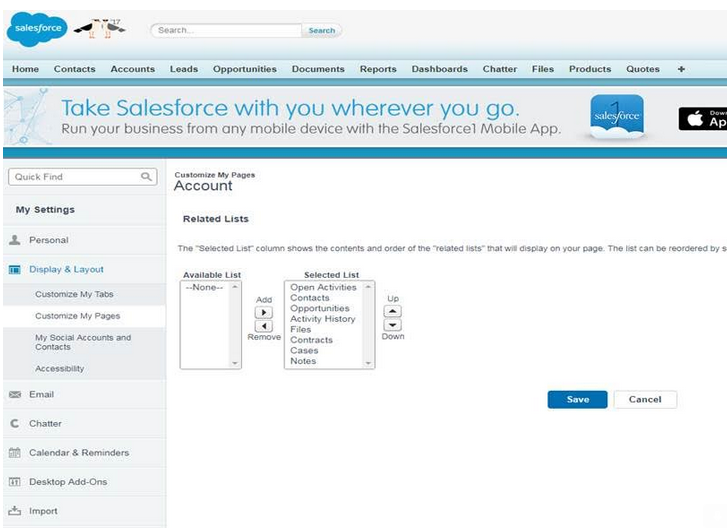Open the Products tab
The image size is (727, 528).
click(590, 69)
